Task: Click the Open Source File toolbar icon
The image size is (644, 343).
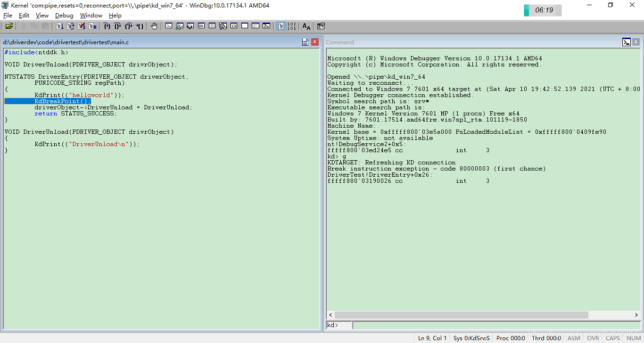Action: click(x=9, y=26)
